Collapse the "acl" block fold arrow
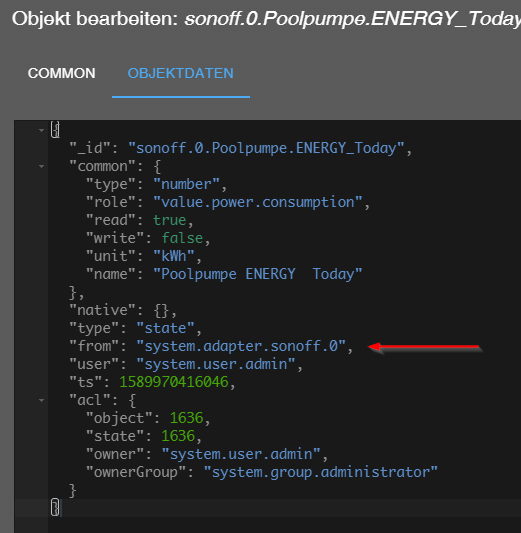 pos(41,400)
